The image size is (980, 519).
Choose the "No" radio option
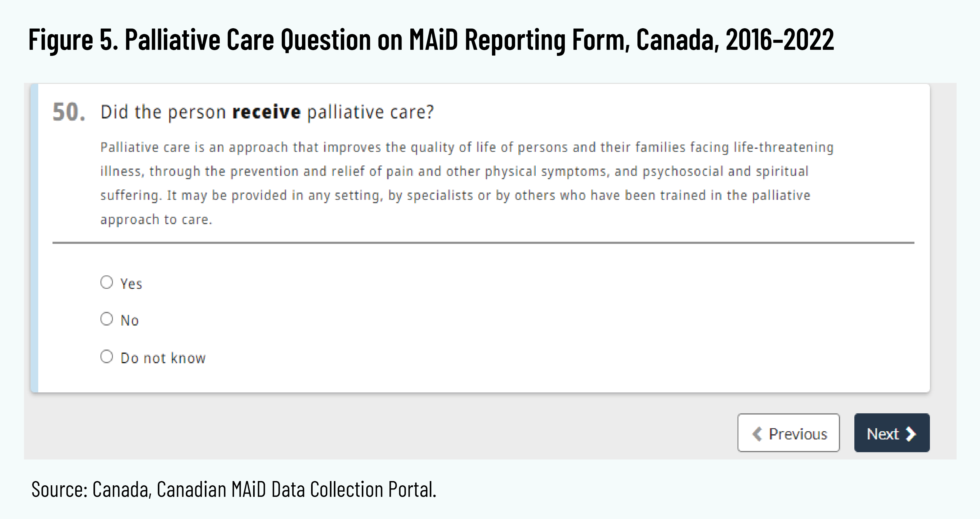107,319
